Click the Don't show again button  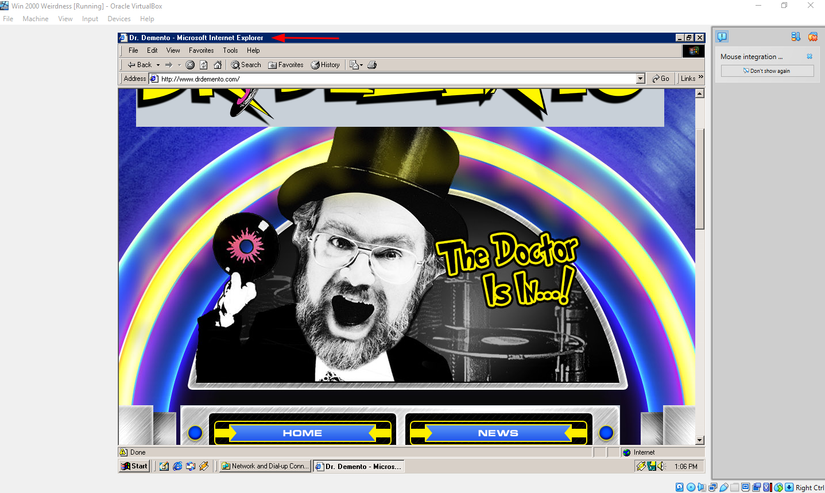[x=767, y=71]
